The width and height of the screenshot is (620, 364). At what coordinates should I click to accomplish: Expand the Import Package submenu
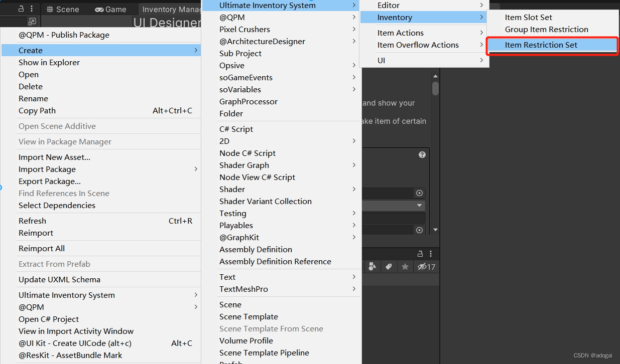[101, 169]
